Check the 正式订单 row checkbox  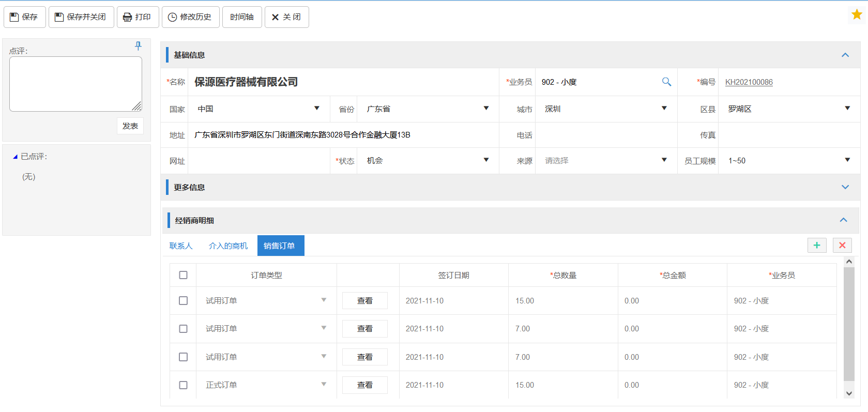point(183,385)
